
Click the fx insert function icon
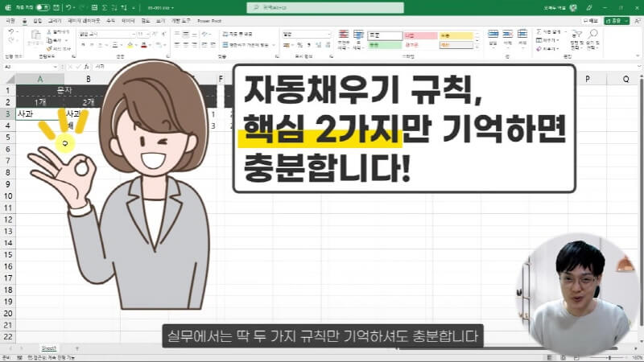click(x=87, y=67)
